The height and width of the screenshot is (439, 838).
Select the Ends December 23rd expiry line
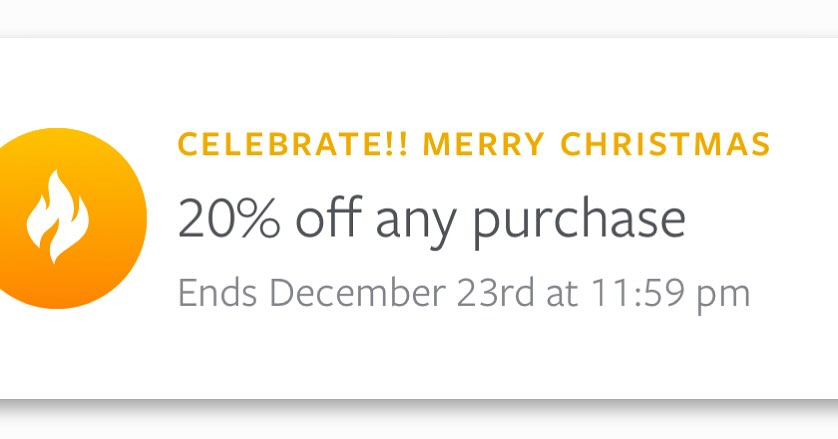[x=464, y=294]
